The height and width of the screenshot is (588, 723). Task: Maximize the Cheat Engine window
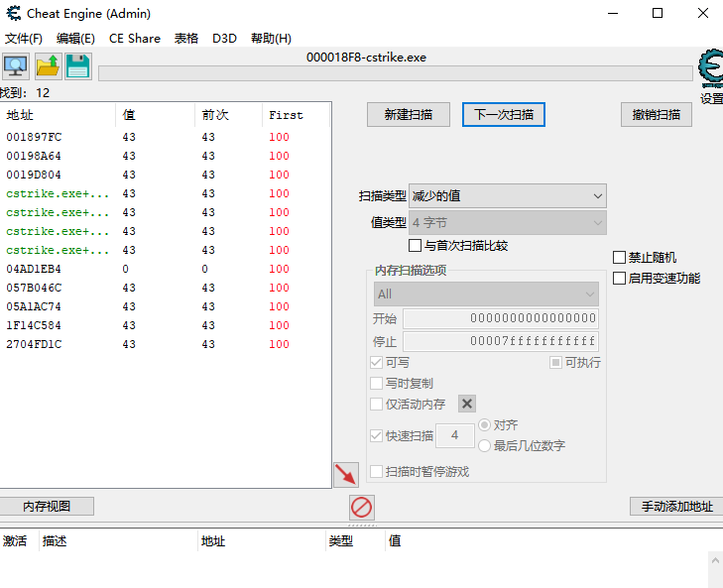coord(658,13)
